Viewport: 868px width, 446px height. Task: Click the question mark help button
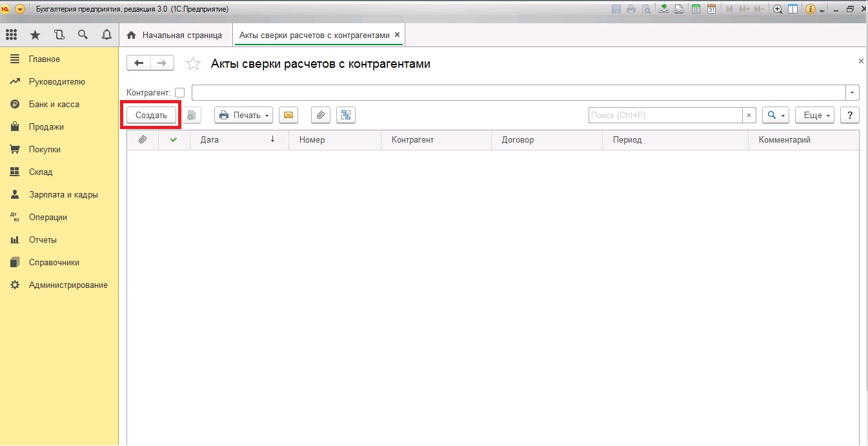click(x=850, y=116)
